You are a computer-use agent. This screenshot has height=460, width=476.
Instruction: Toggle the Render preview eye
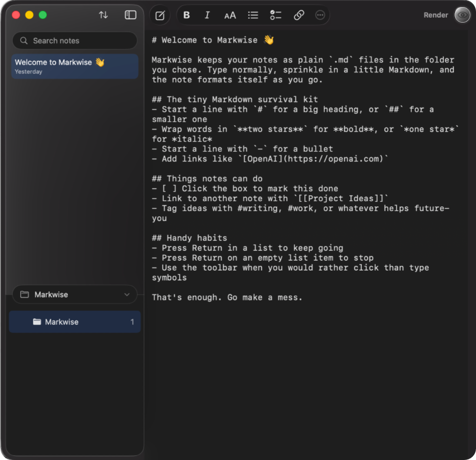pyautogui.click(x=462, y=15)
